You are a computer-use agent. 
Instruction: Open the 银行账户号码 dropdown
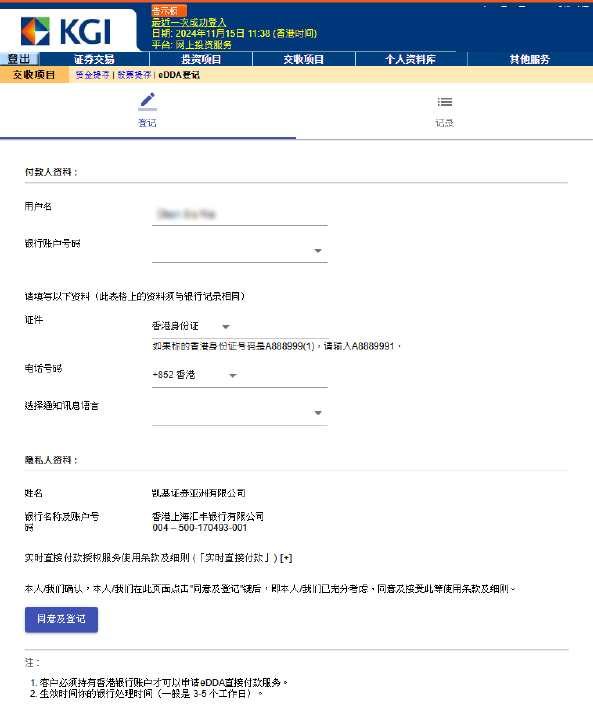tap(240, 251)
